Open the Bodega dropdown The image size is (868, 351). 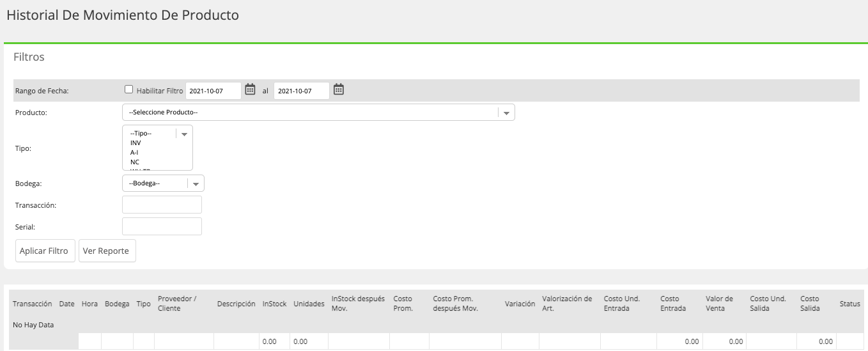163,183
